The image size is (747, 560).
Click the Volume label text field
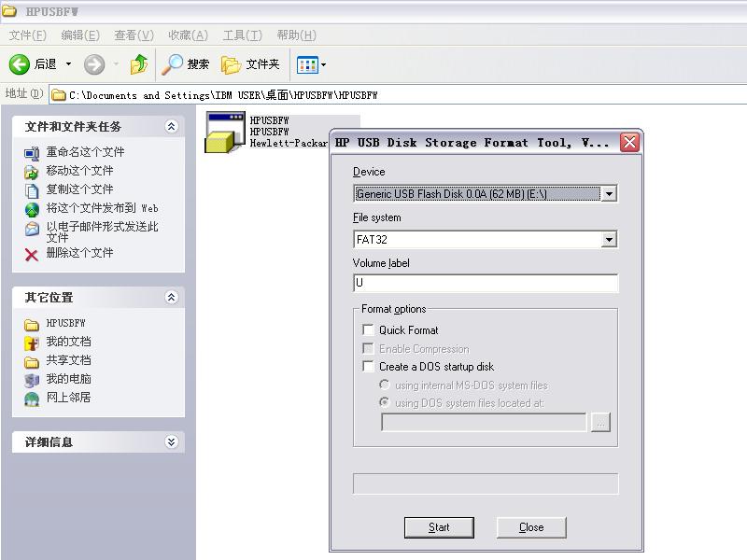tap(486, 283)
